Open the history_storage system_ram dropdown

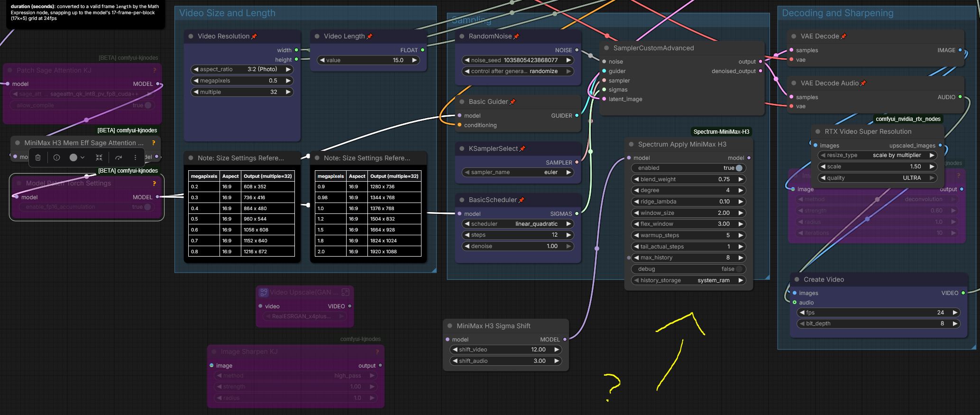pyautogui.click(x=688, y=280)
